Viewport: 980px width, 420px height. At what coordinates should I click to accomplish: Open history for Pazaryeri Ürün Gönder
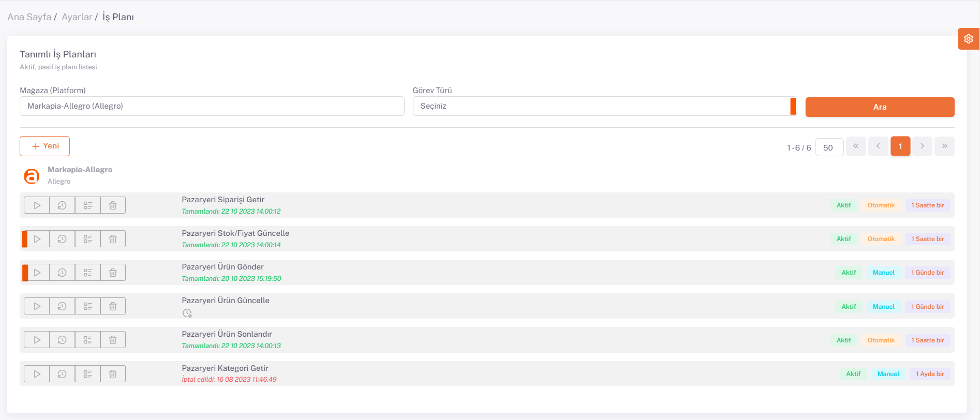(62, 273)
